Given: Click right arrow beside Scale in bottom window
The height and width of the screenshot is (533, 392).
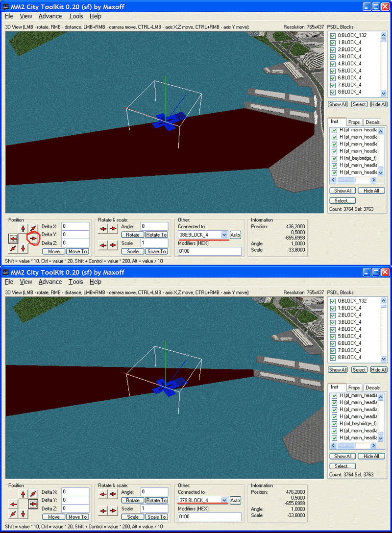Looking at the screenshot, I should (113, 510).
